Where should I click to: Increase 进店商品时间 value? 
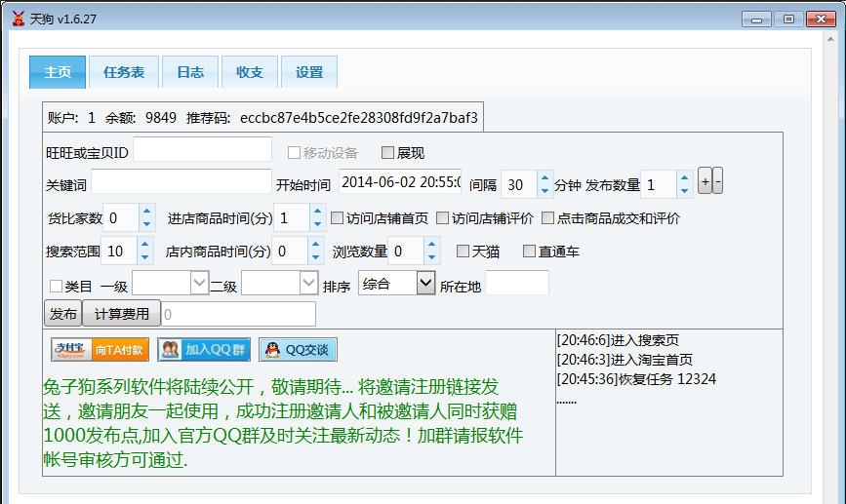[318, 211]
